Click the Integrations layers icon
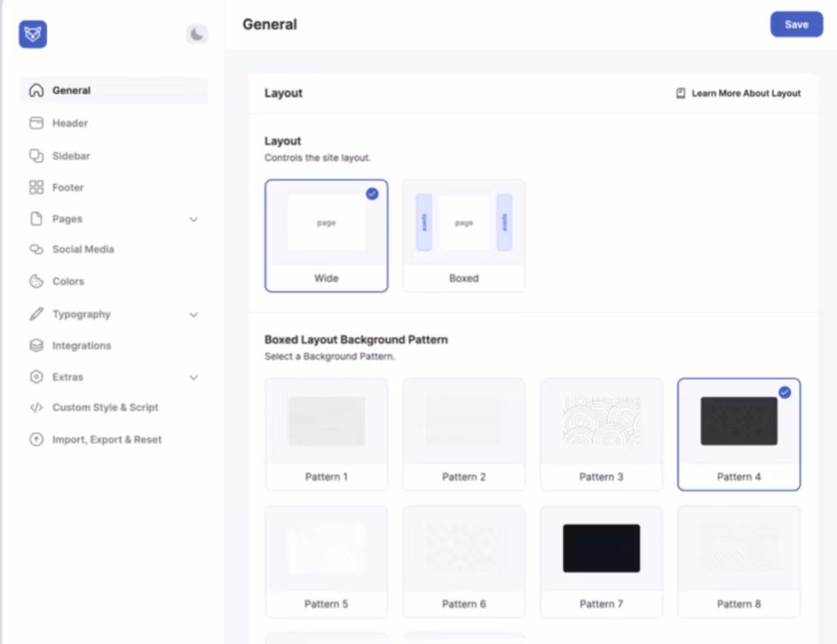 [36, 346]
